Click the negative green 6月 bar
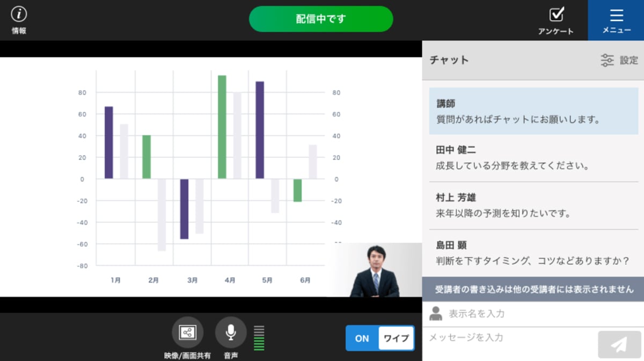 click(297, 190)
